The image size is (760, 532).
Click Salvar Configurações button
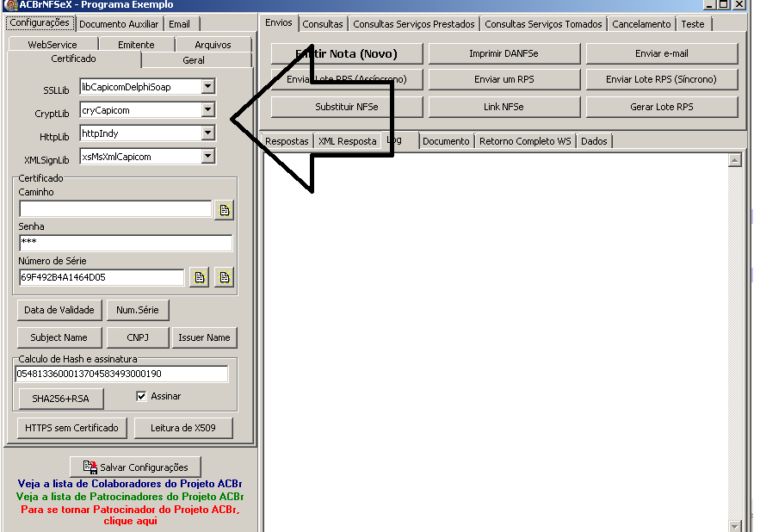point(135,467)
